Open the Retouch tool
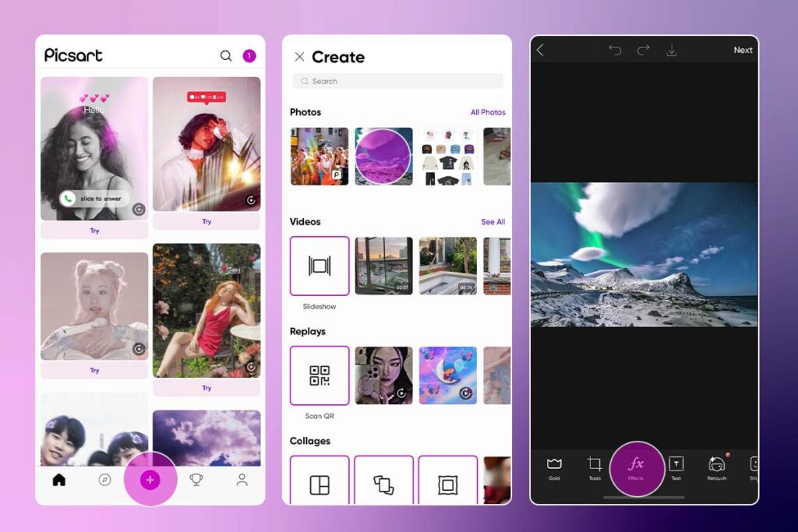 [x=716, y=467]
